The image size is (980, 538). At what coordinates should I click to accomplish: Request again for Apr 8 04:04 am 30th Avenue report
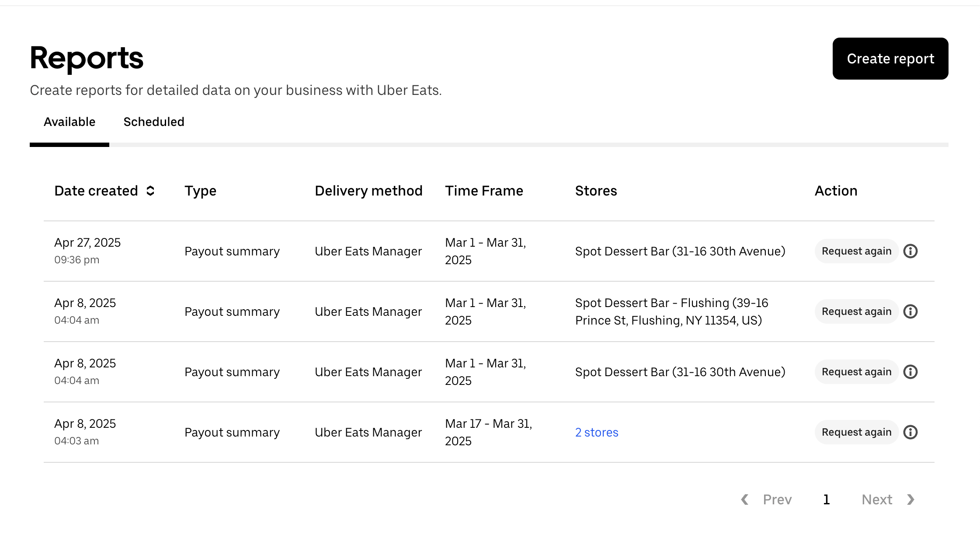click(x=856, y=372)
